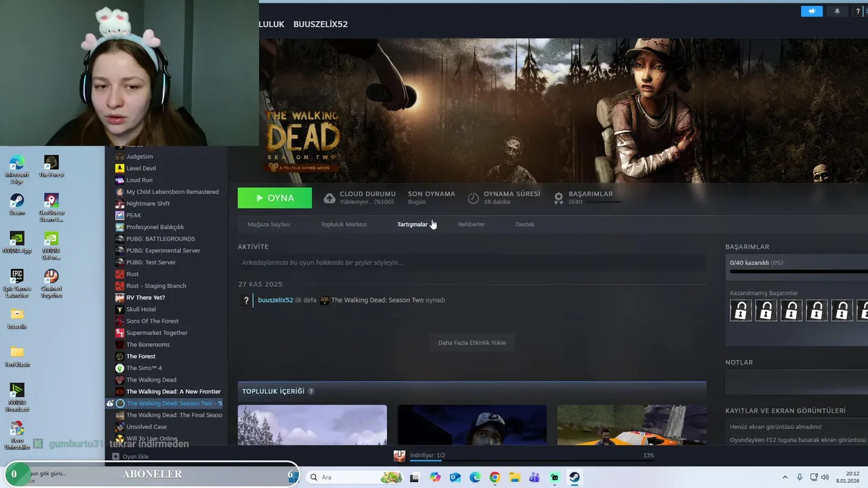The height and width of the screenshot is (488, 868).
Task: Select PUBG: Experimental Server entry
Action: click(163, 251)
